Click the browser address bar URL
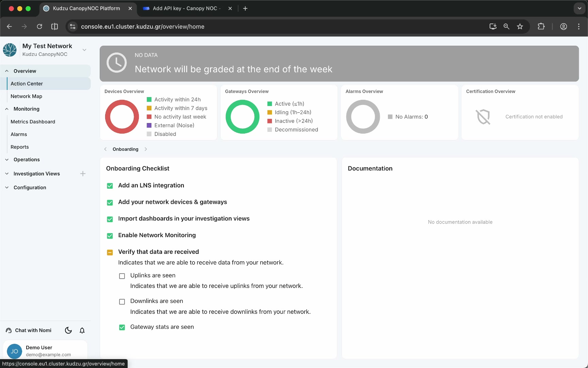 [x=143, y=27]
